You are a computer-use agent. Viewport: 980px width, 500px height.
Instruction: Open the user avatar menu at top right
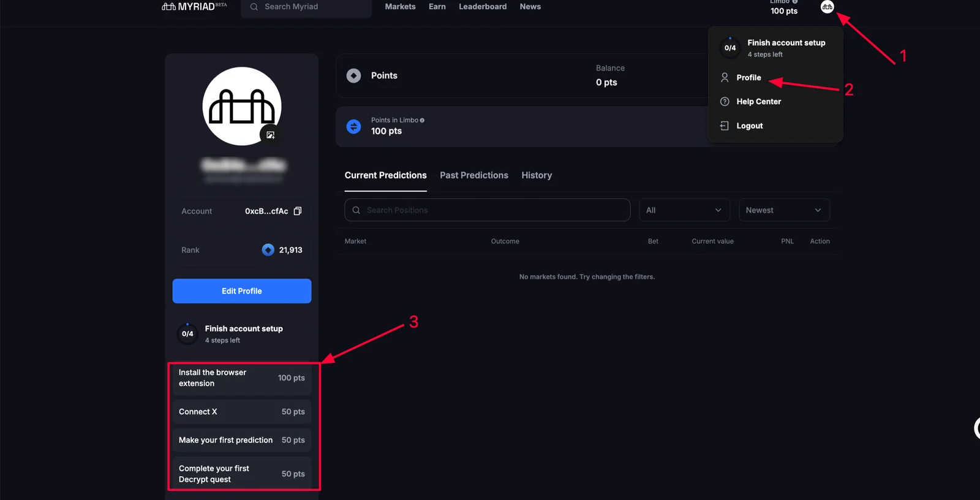pyautogui.click(x=827, y=7)
